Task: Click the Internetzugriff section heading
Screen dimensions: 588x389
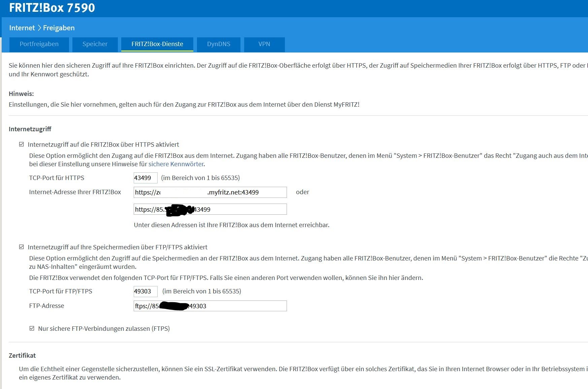Action: click(30, 129)
